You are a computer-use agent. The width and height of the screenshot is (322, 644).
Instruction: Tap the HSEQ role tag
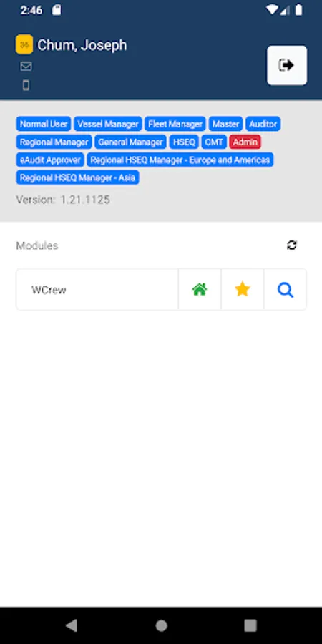(184, 142)
